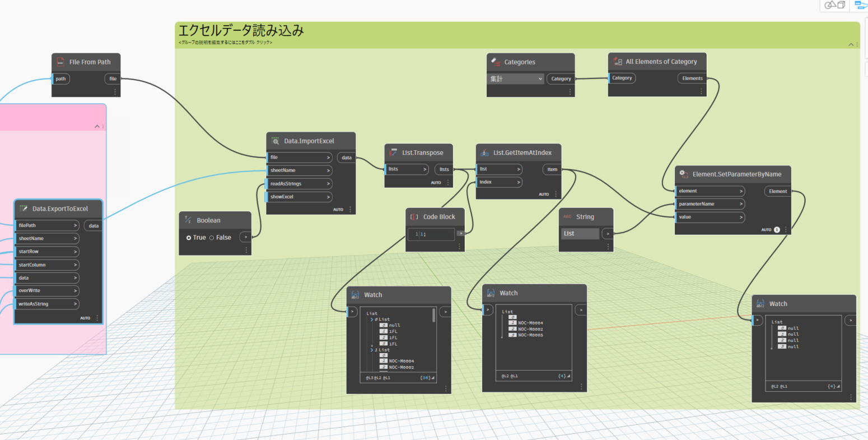Click the Watch node header icon beside its title
The height and width of the screenshot is (440, 868).
tap(355, 294)
